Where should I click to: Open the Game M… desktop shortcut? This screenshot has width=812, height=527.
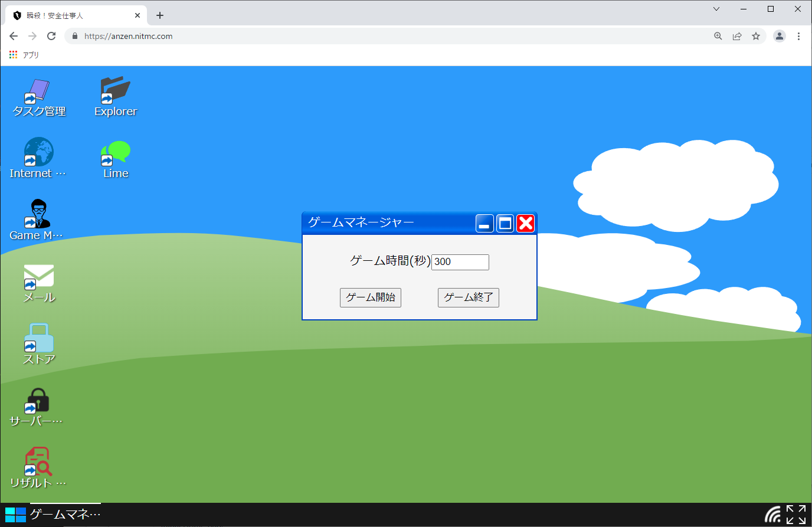(x=37, y=220)
